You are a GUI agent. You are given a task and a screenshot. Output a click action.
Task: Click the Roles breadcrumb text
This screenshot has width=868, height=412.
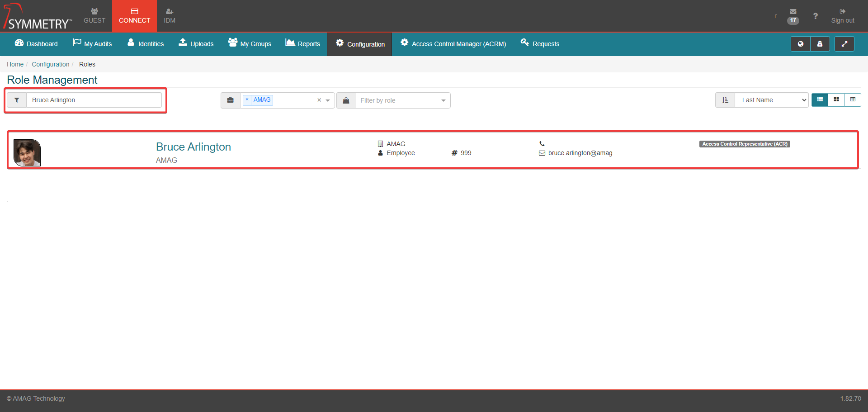[87, 64]
